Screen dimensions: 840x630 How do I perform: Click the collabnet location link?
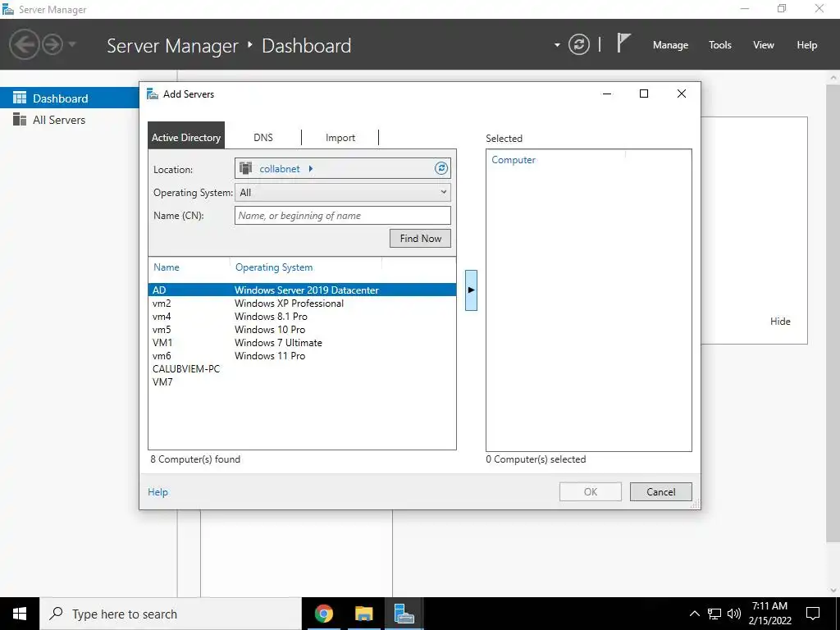[280, 169]
